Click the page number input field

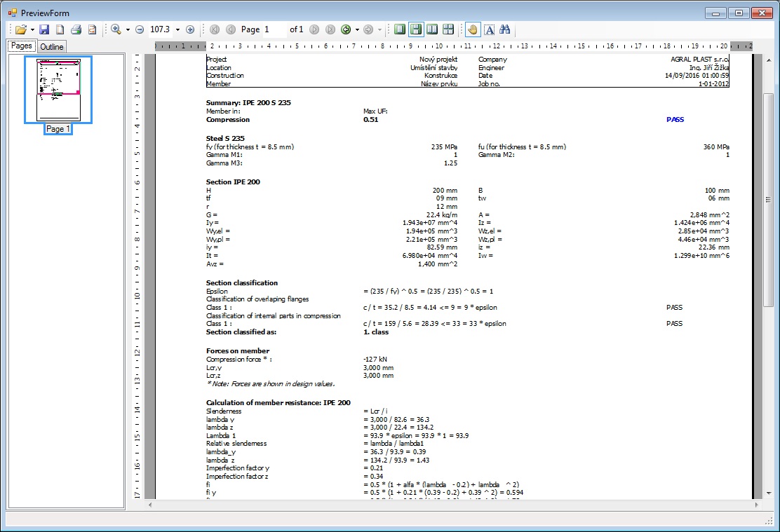(x=274, y=29)
